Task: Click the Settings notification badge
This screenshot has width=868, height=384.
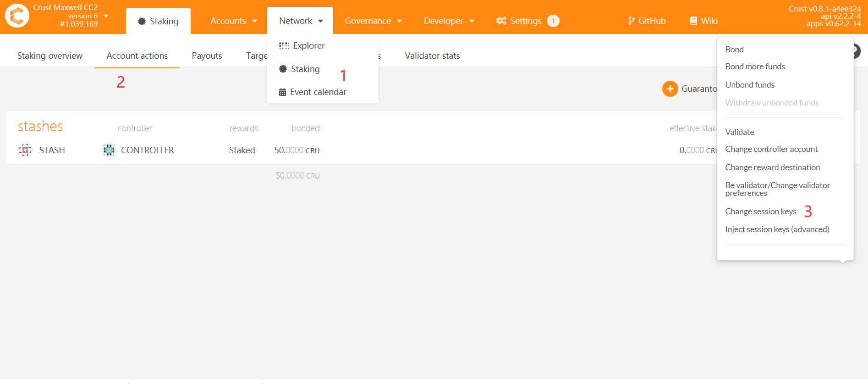Action: (x=553, y=21)
